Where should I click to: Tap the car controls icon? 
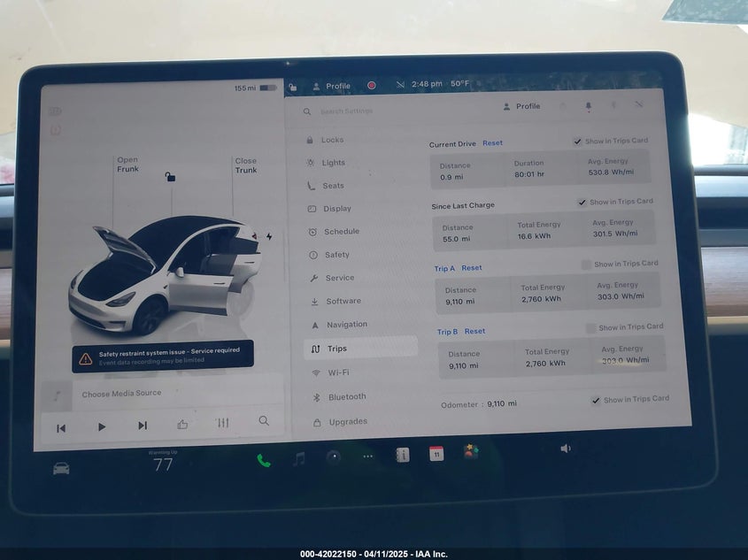tap(61, 468)
